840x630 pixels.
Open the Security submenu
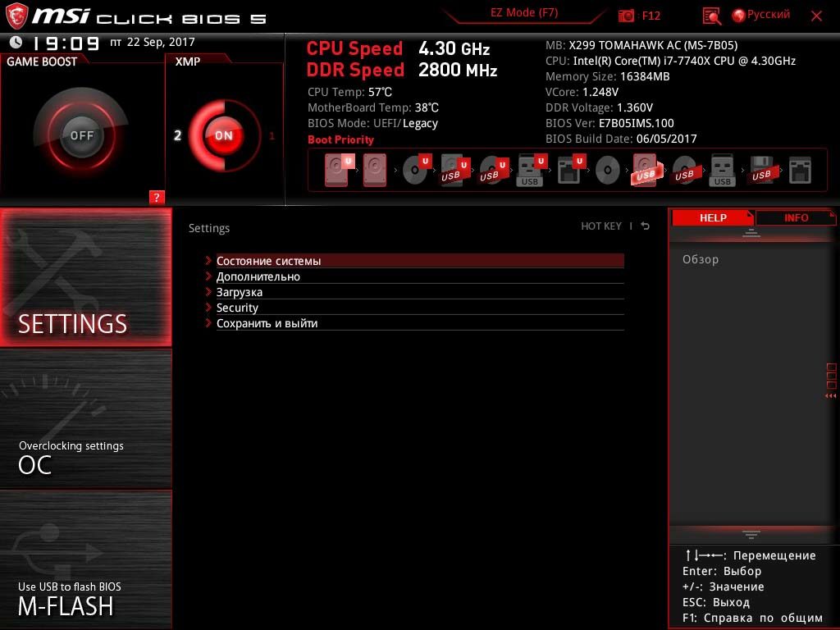pyautogui.click(x=420, y=308)
